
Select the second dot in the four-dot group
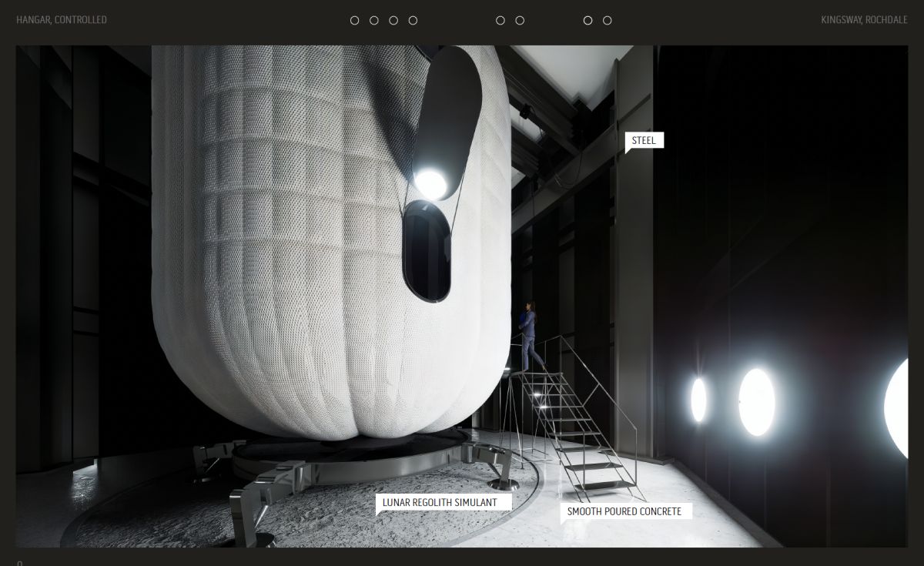(374, 20)
